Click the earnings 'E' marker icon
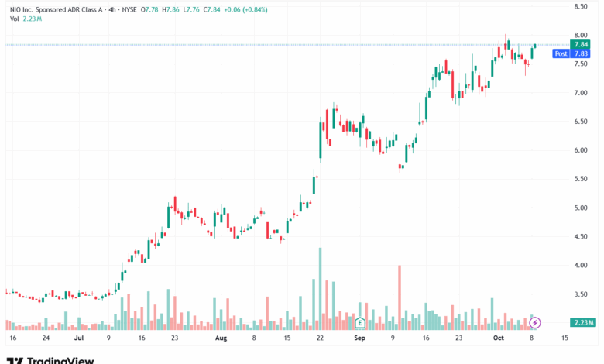This screenshot has height=364, width=604. click(x=359, y=321)
